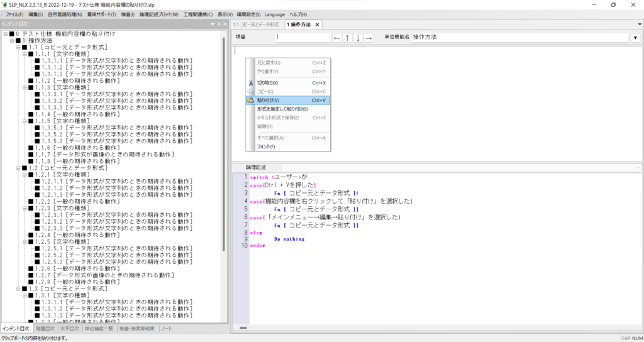This screenshot has width=644, height=342.
Task: Click the left arrow button beside 項番
Action: pyautogui.click(x=337, y=38)
